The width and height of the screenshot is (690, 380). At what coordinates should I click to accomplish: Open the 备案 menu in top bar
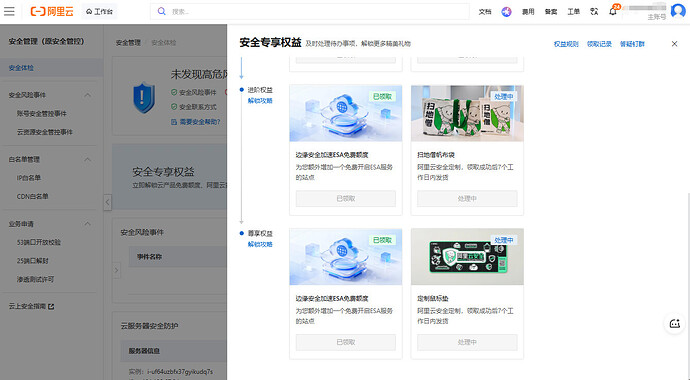551,12
